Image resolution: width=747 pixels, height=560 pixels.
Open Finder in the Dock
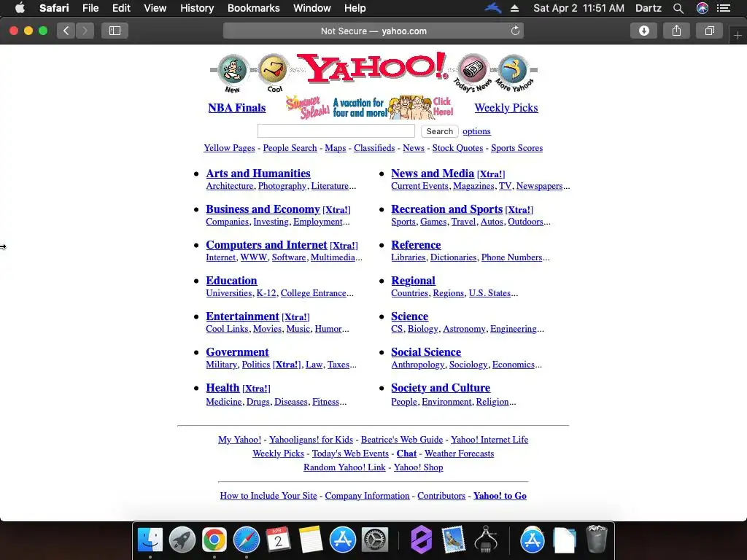click(x=150, y=540)
